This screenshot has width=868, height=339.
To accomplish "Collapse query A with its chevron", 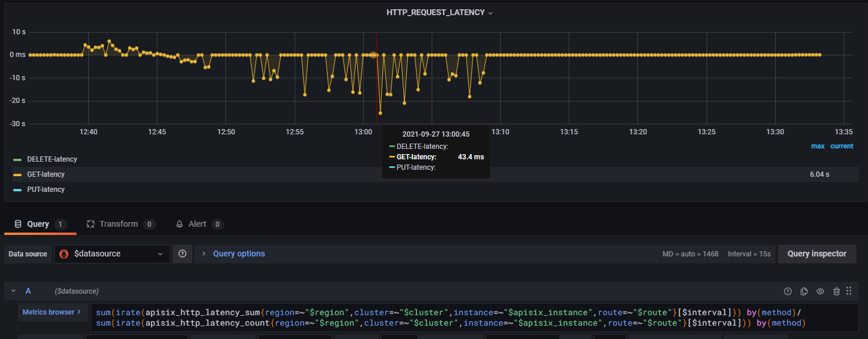I will click(x=13, y=291).
